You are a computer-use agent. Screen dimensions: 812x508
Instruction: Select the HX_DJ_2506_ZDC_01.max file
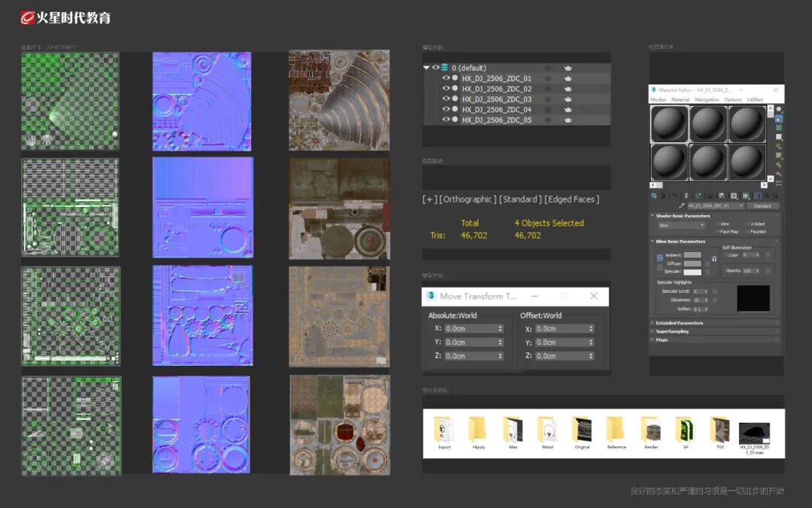(x=755, y=438)
